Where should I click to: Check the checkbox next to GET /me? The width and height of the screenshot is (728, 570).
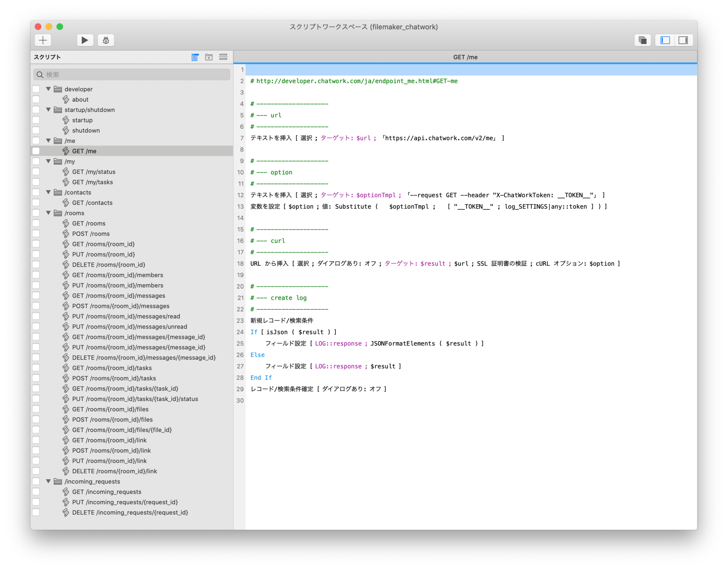pos(36,151)
